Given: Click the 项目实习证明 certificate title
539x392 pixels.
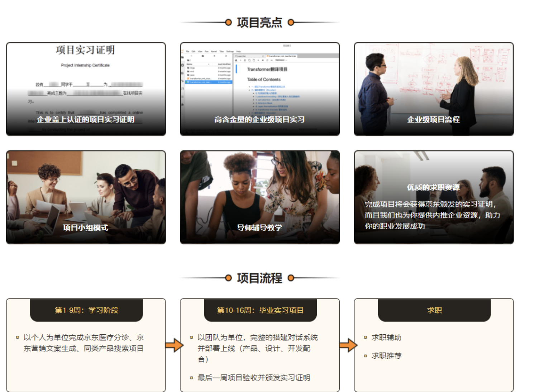Looking at the screenshot, I should [85, 50].
